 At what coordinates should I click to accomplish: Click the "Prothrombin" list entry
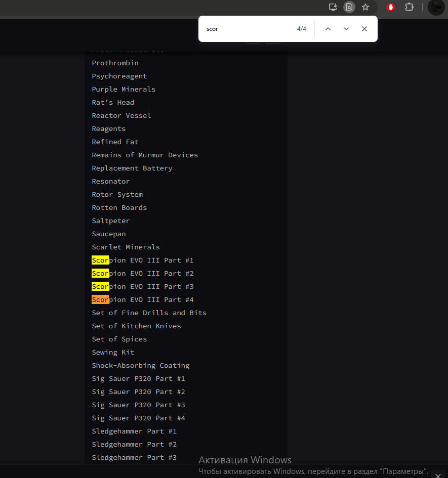coord(115,63)
